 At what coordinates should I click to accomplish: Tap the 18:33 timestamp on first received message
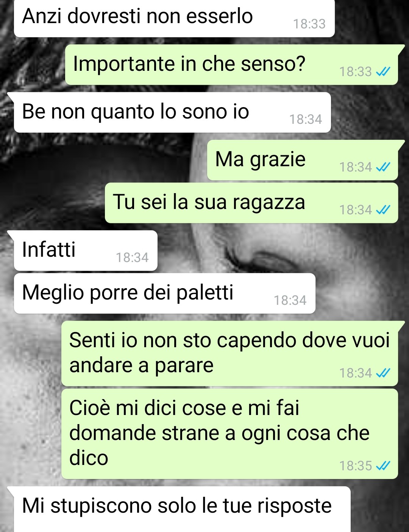coord(309,24)
